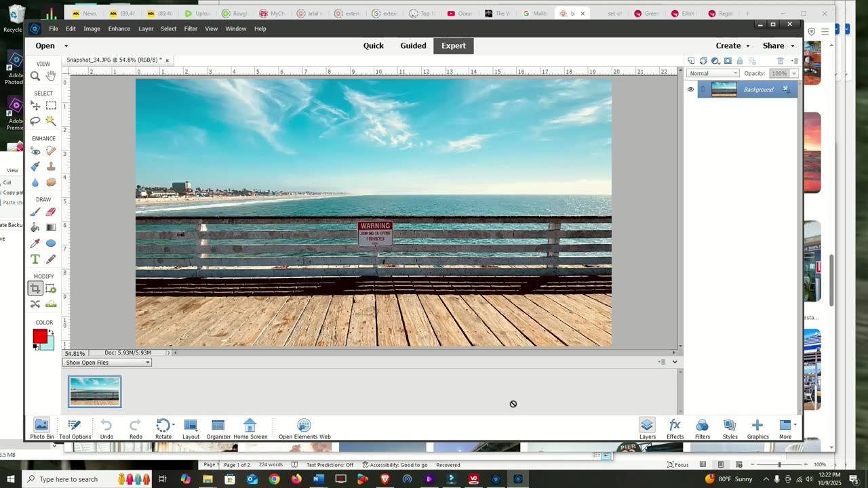
Task: Select the Blur water-drop tool
Action: pos(35,182)
